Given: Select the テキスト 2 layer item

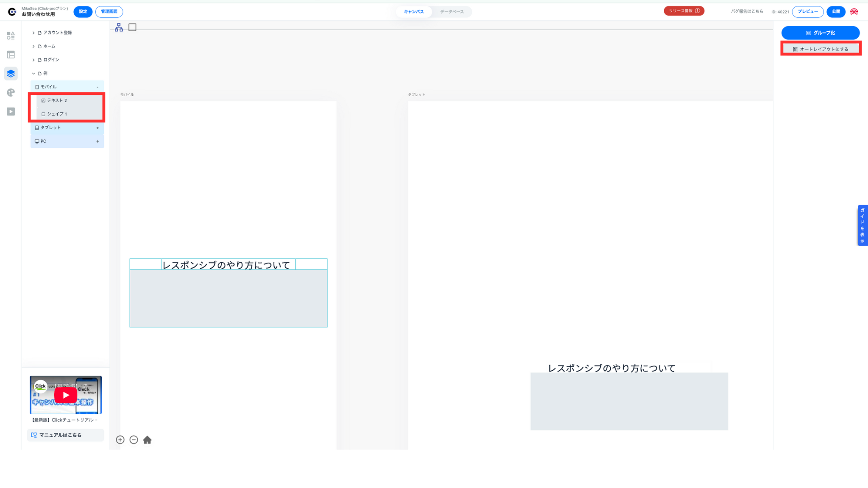Looking at the screenshot, I should 57,100.
